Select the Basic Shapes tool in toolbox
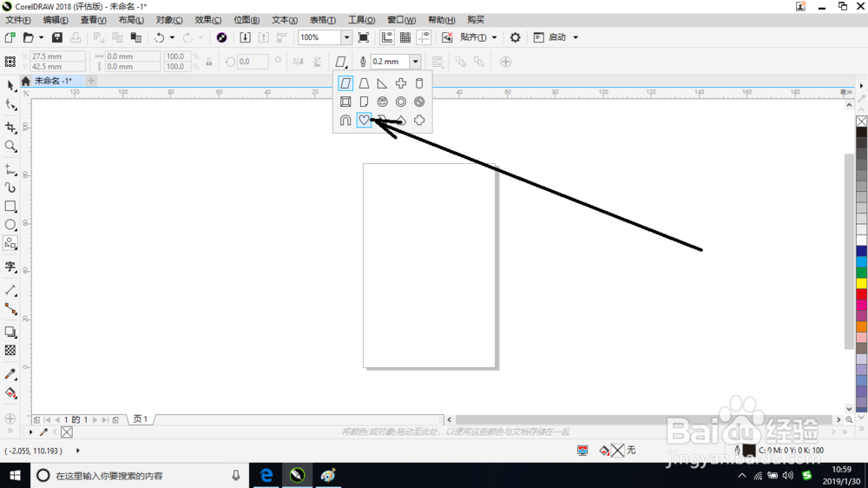 [10, 243]
